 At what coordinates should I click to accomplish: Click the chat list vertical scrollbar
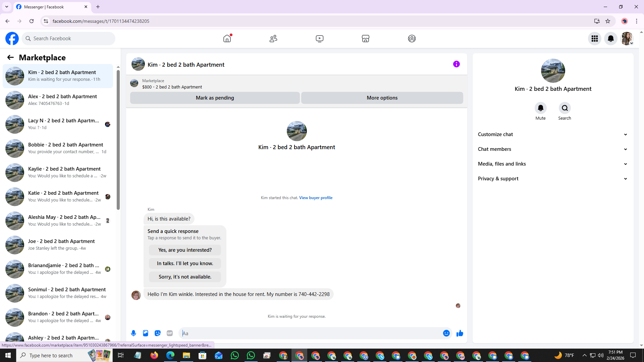[118, 141]
